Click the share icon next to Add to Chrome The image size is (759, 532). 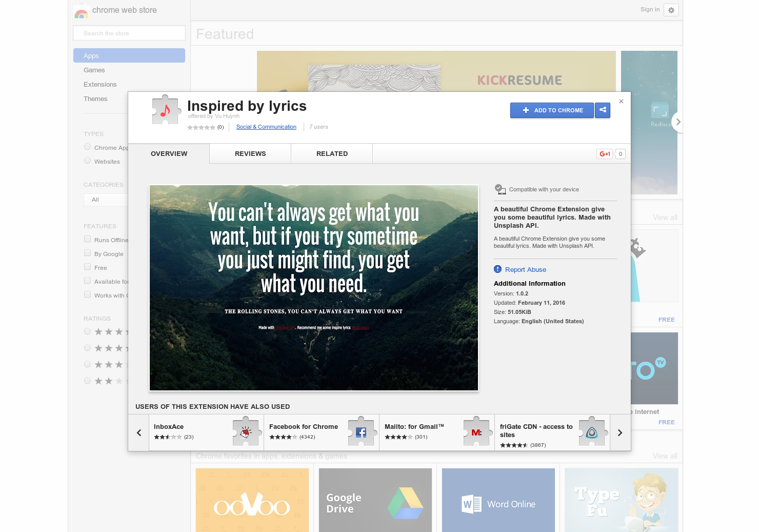point(603,110)
